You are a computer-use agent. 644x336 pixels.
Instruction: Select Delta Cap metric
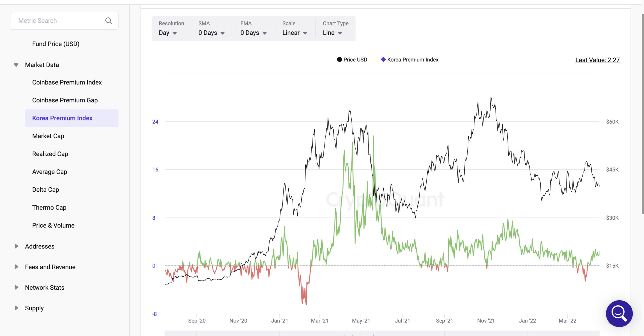point(46,189)
